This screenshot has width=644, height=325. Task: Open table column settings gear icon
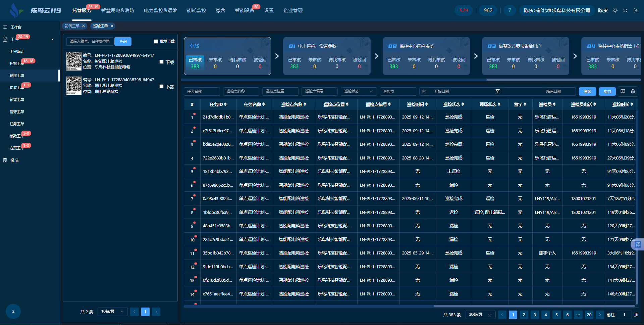coord(633,91)
